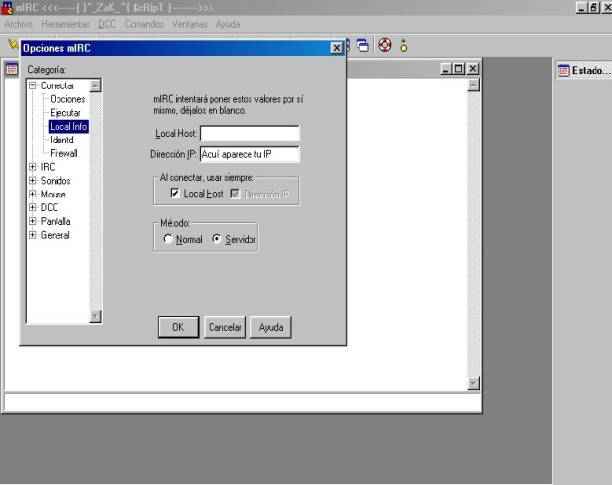
Task: Click category tree scrollbar down arrow
Action: 95,316
